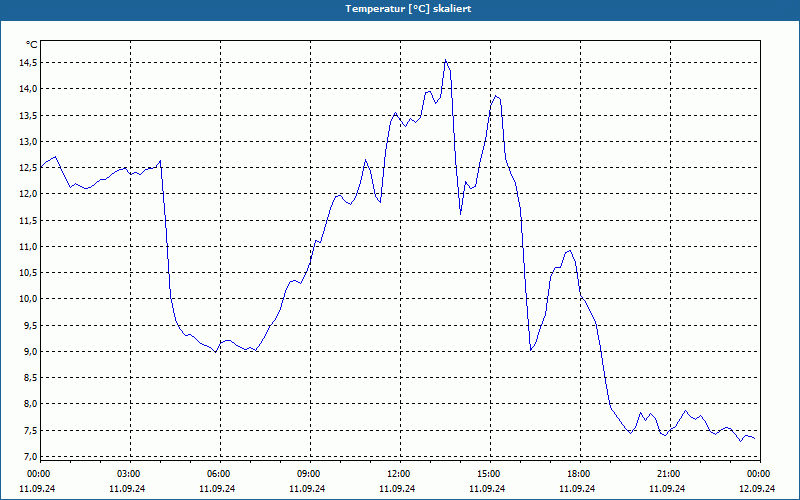The height and width of the screenshot is (500, 800).
Task: Select the 7,0 y-axis label
Action: click(30, 456)
